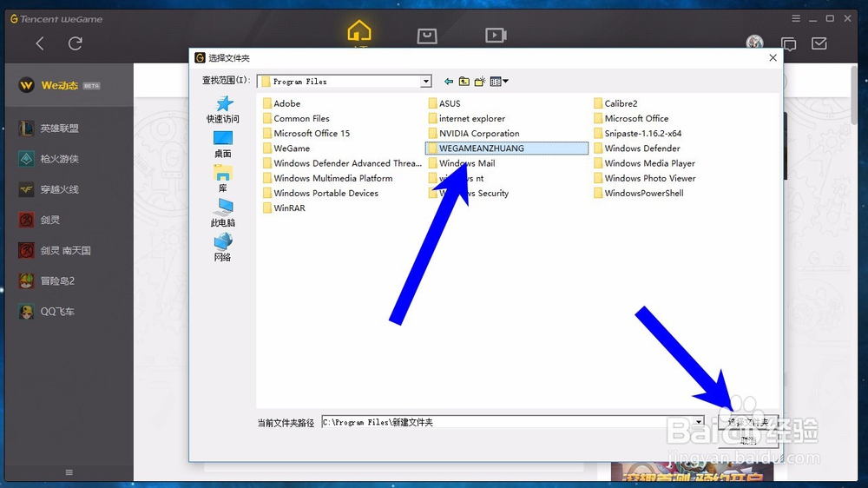Create a new folder icon
Image resolution: width=868 pixels, height=488 pixels.
(479, 82)
